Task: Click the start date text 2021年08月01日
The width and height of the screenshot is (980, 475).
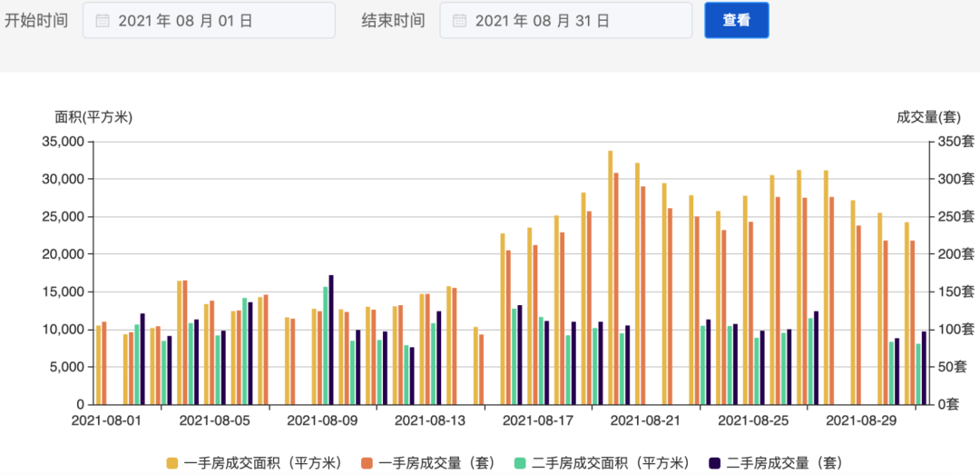Action: (x=185, y=21)
